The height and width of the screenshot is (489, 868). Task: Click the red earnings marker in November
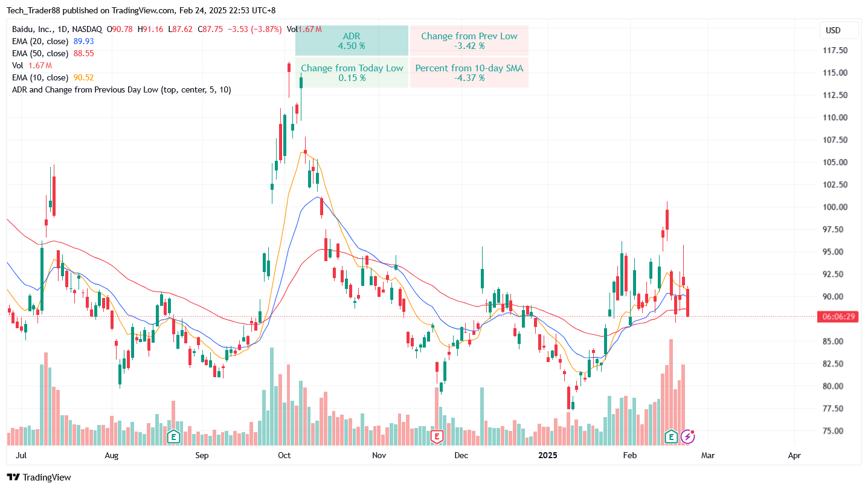[436, 436]
